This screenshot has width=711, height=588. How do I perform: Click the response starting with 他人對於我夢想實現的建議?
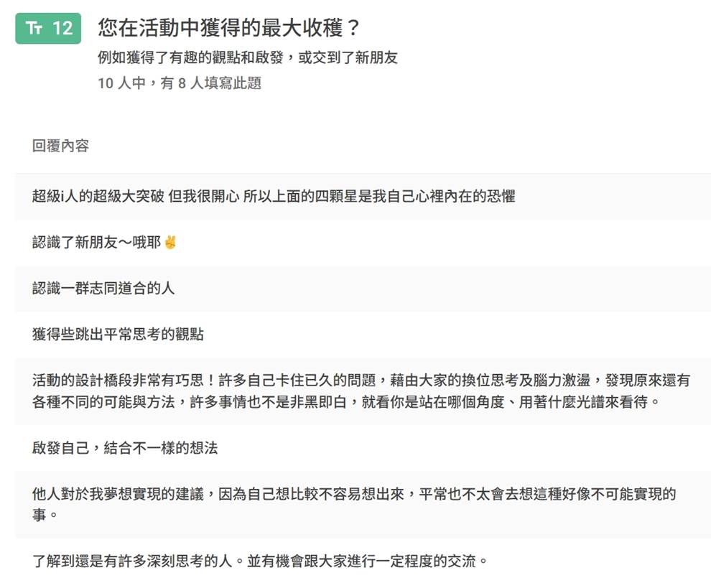click(x=353, y=495)
